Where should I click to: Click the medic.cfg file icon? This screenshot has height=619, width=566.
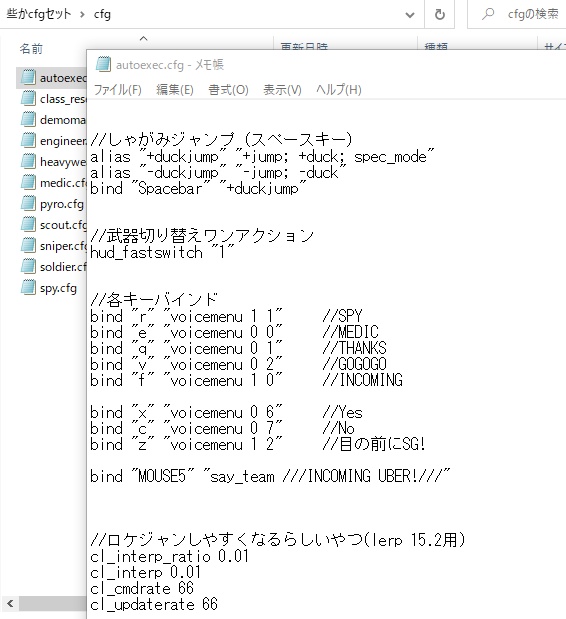pos(28,182)
